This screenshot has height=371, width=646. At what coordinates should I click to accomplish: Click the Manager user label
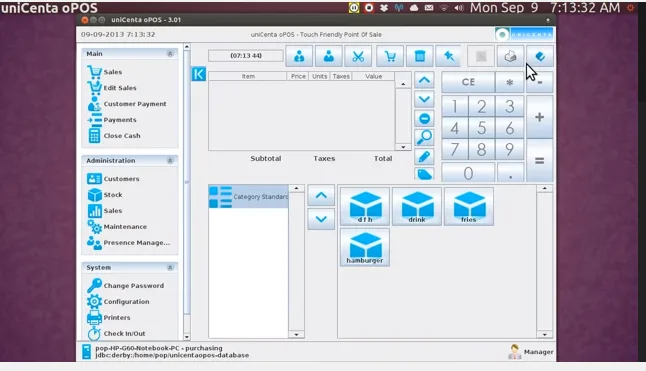pos(538,352)
